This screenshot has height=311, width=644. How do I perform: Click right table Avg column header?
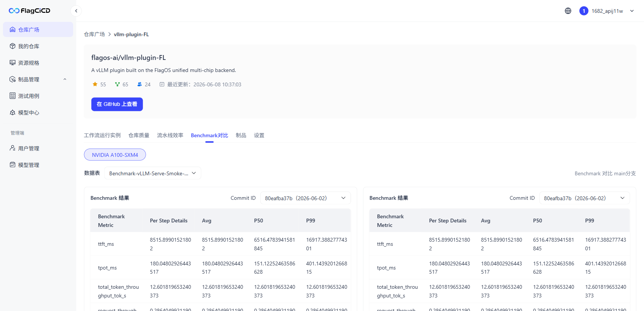[486, 221]
